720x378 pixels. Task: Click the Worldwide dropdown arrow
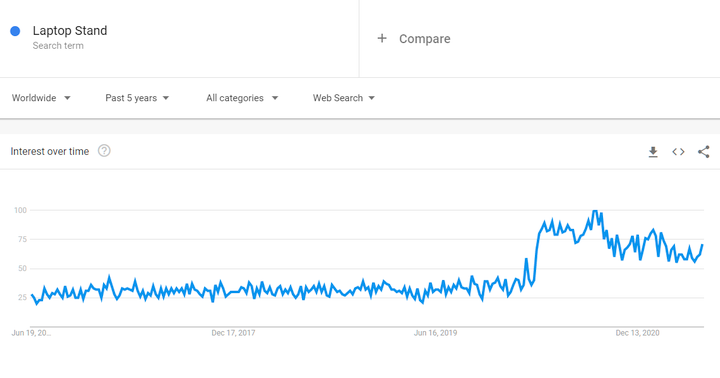(x=67, y=98)
